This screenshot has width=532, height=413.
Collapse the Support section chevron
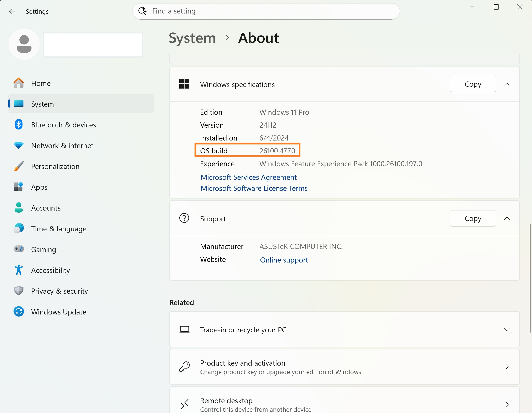(x=507, y=218)
